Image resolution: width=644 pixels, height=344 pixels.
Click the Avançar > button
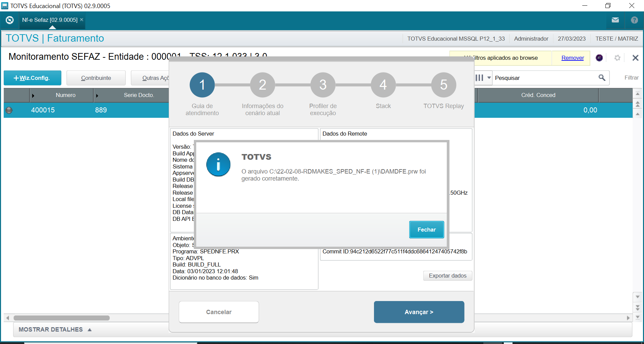pos(419,312)
